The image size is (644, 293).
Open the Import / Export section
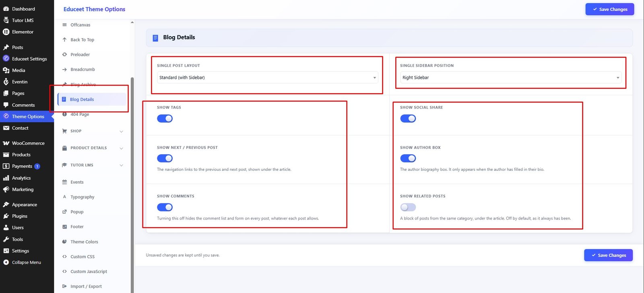92,286
